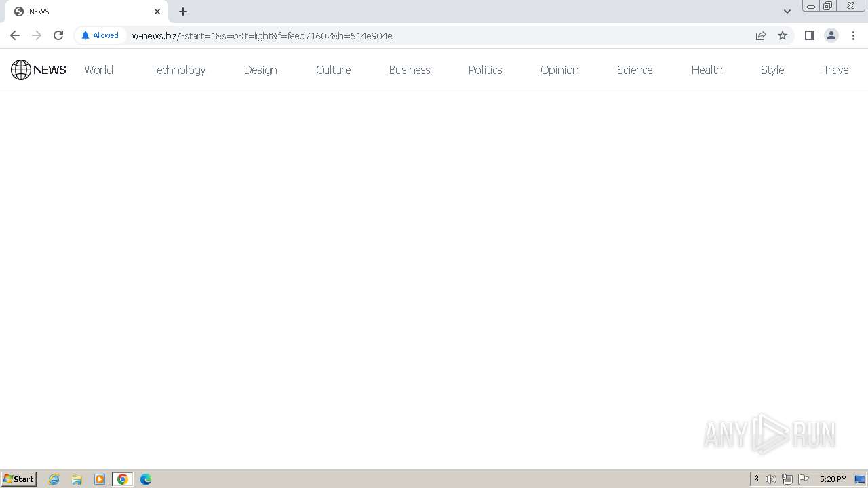This screenshot has height=488, width=868.
Task: Open the Action Center flag icon
Action: coord(804,479)
